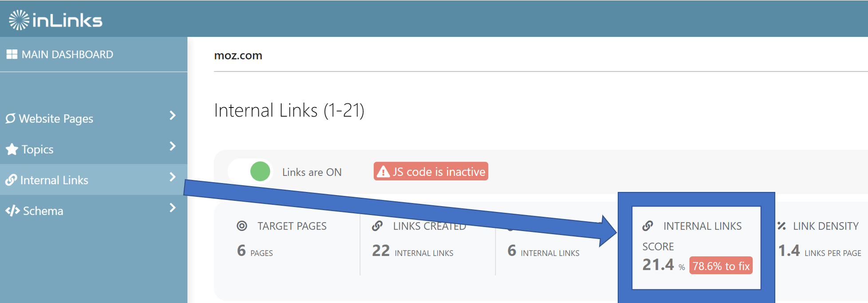
Task: Click the moz.com project name
Action: point(238,56)
